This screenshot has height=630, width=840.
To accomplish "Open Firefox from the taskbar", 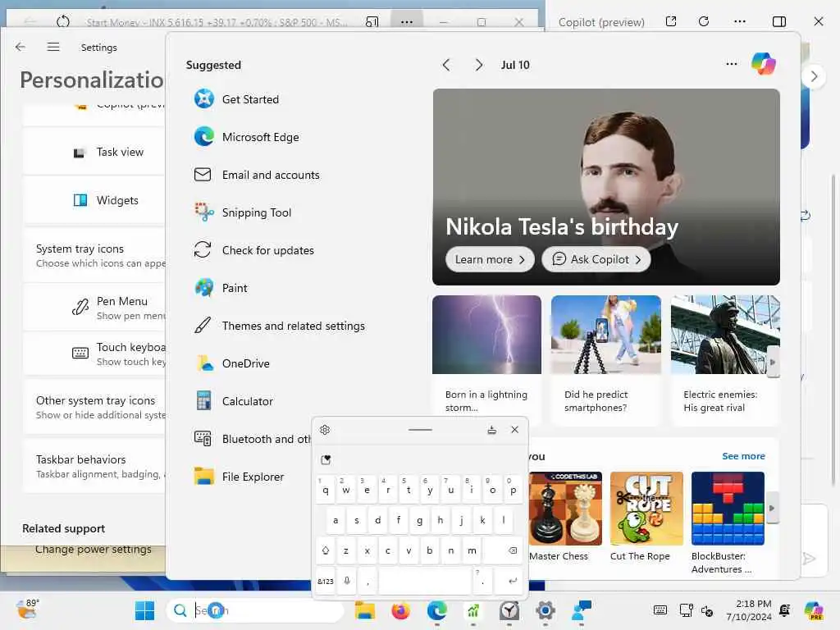I will (x=400, y=610).
